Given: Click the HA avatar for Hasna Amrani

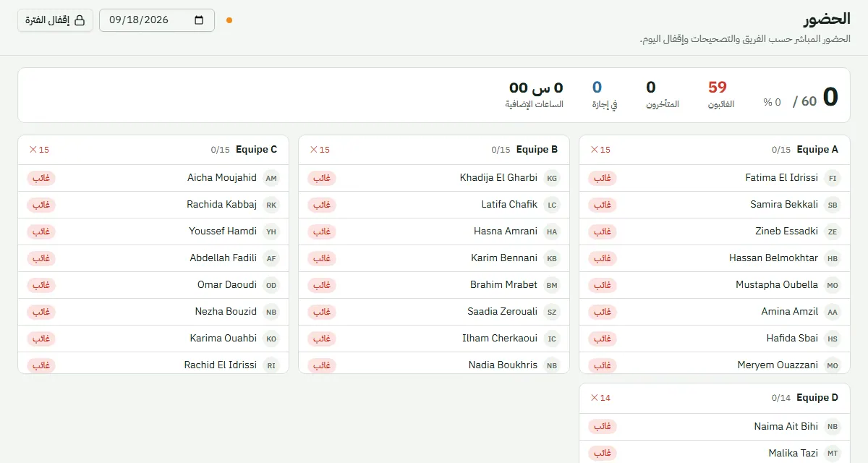Looking at the screenshot, I should (552, 231).
